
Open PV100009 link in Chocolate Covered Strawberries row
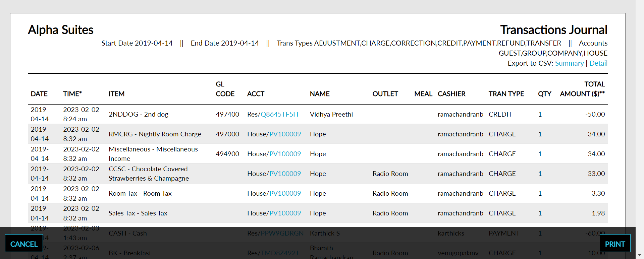(285, 174)
